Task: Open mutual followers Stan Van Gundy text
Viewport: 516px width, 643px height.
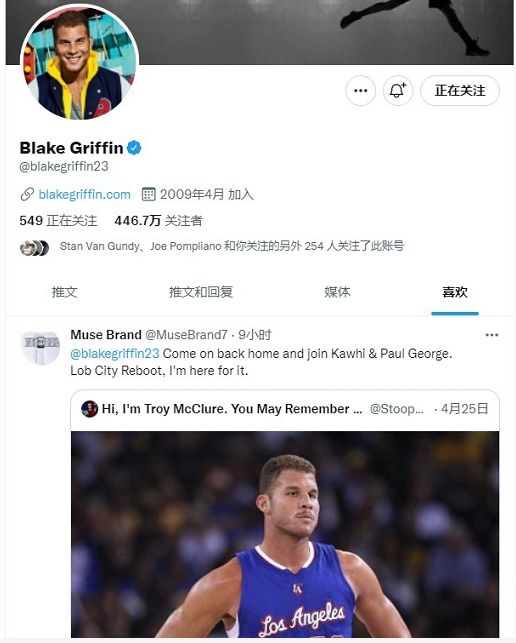Action: pos(232,246)
